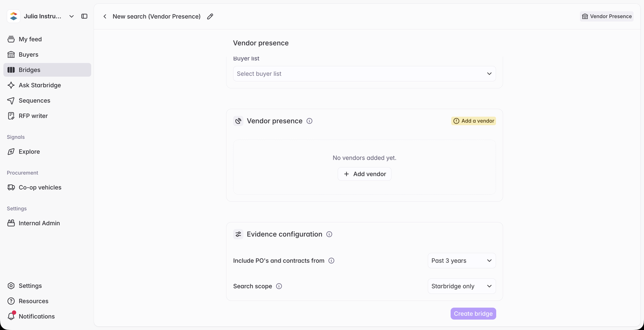Screen dimensions: 644x330
Task: Go to Sequences
Action: tap(47, 100)
